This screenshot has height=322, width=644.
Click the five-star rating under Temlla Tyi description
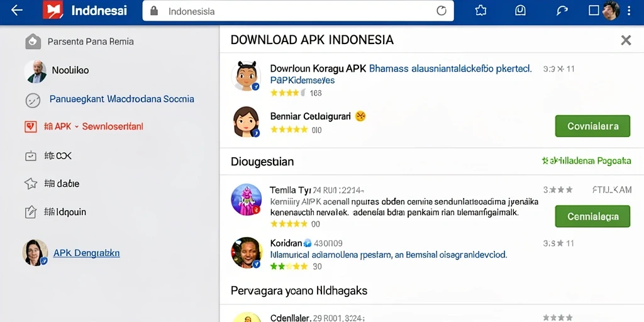289,224
